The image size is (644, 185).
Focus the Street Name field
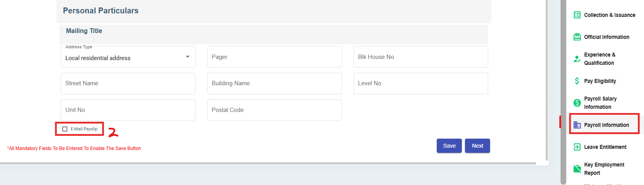[x=128, y=83]
